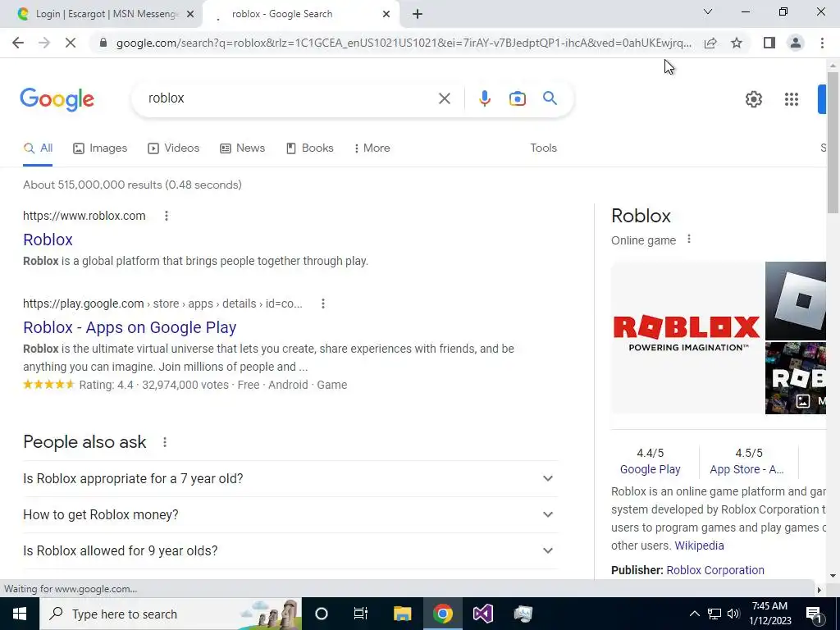Click the Chrome address bar URL
Image resolution: width=840 pixels, height=630 pixels.
pos(404,43)
